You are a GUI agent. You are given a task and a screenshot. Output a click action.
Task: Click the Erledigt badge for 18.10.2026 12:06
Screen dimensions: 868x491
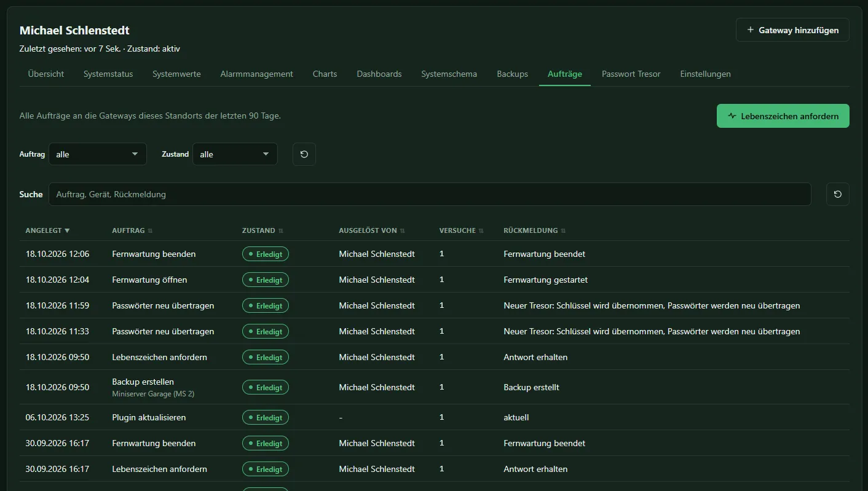266,254
